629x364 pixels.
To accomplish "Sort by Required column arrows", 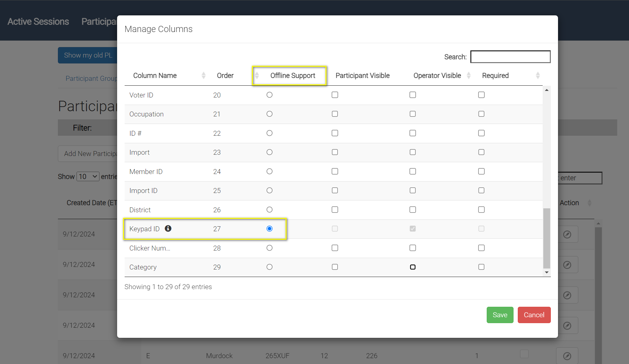I will coord(537,76).
